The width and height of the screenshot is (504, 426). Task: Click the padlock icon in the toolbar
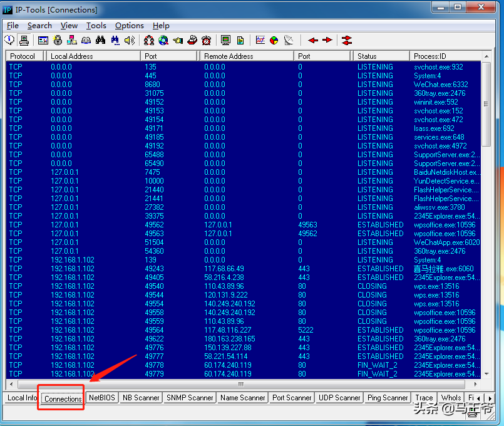point(58,40)
